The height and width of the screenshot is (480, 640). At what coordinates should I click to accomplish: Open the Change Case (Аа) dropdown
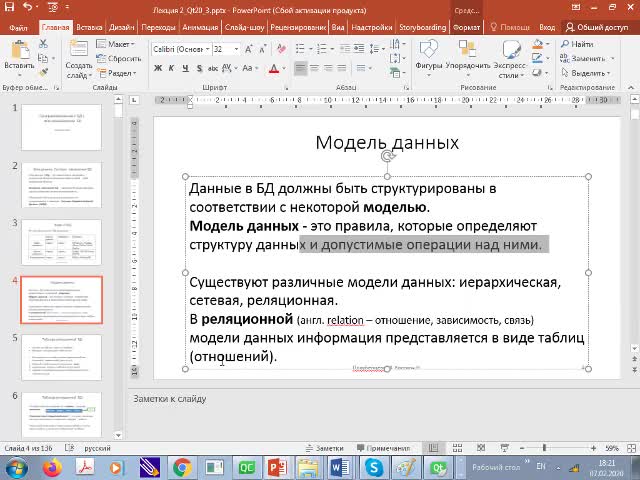[250, 68]
